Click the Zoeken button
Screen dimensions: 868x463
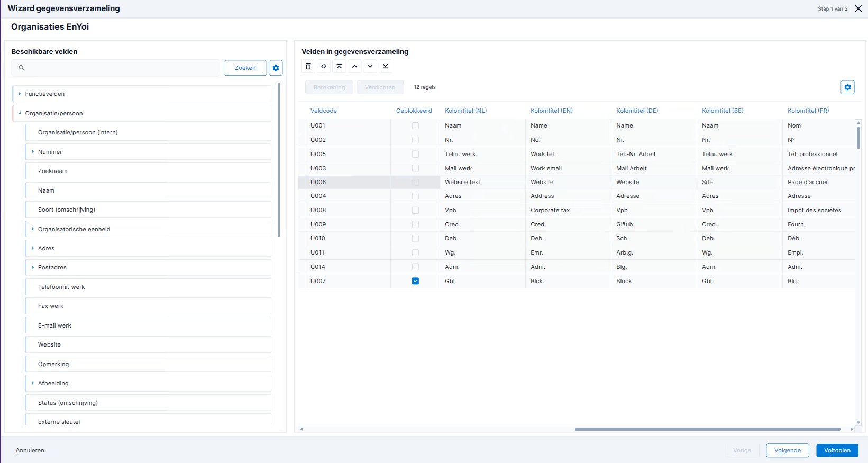click(x=245, y=68)
